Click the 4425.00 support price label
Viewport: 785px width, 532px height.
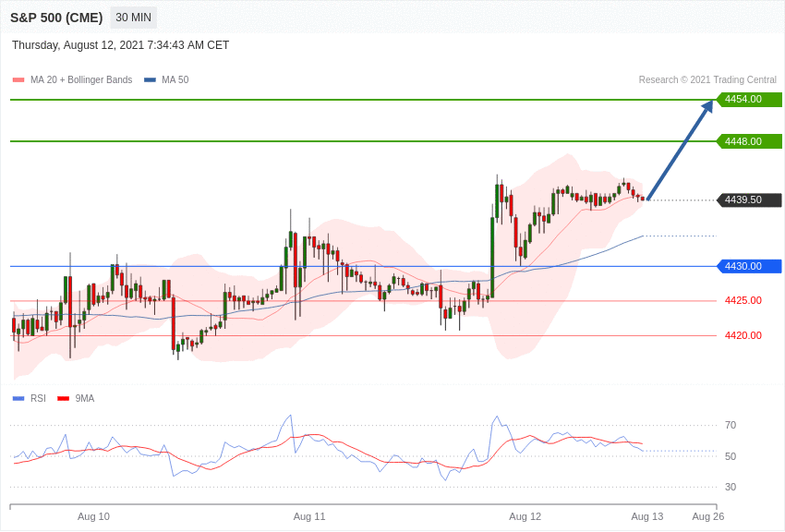[x=743, y=301]
